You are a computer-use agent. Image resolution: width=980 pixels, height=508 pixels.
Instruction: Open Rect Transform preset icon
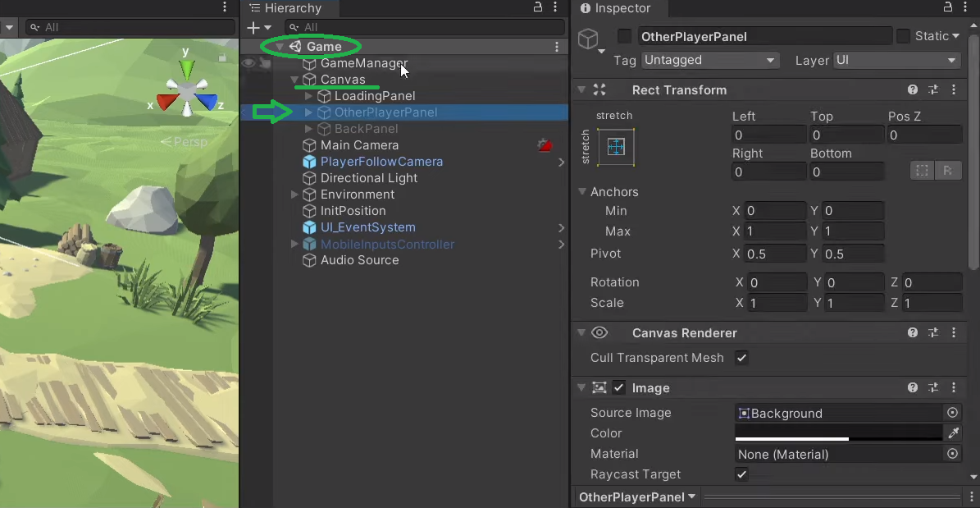click(933, 90)
